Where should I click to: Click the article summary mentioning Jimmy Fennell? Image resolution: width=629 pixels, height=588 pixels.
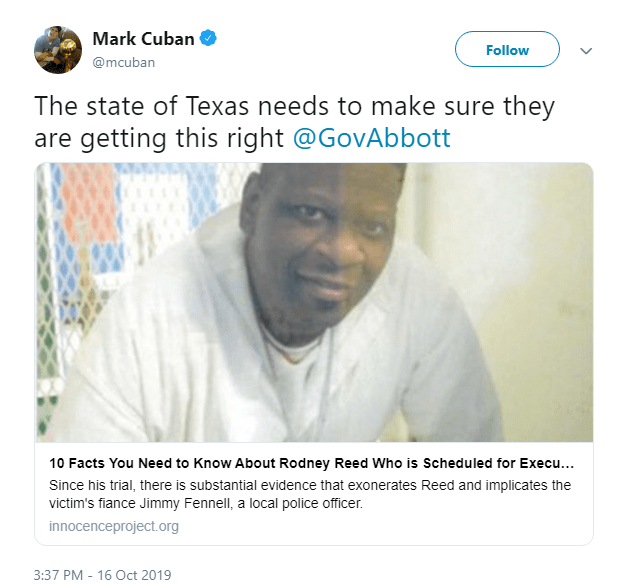click(x=310, y=494)
